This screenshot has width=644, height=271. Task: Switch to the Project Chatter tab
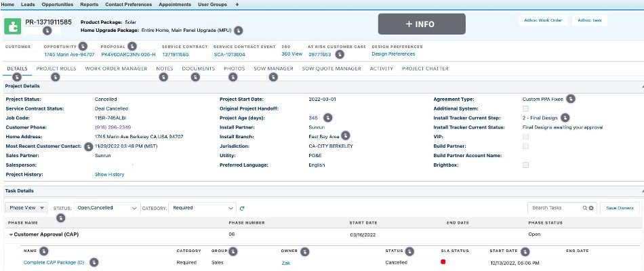point(425,68)
